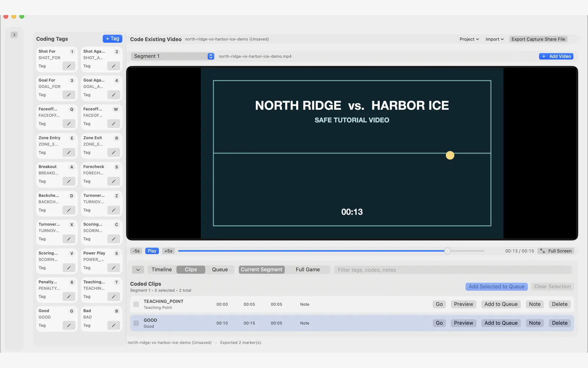Click the TEACHING_POINT inline Note text

305,304
